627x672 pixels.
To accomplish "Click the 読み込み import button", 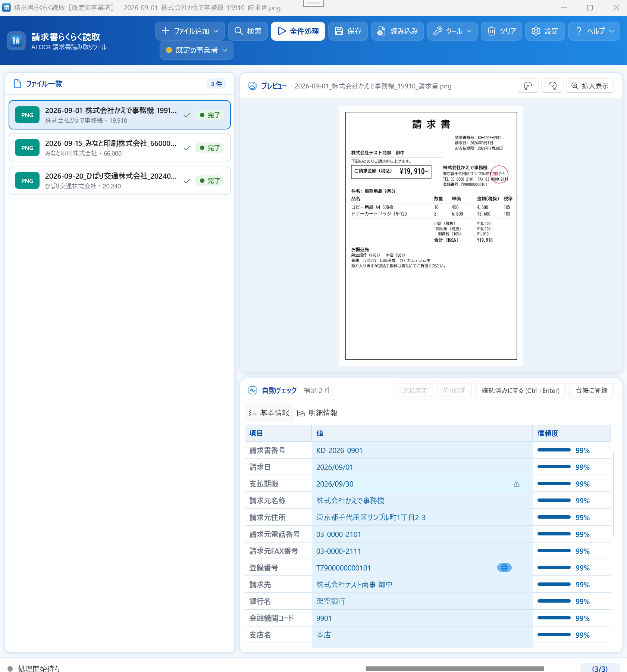I will [397, 31].
